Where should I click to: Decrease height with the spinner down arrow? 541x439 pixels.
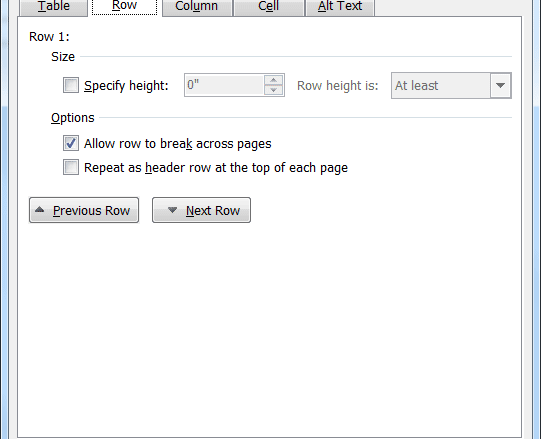tap(274, 90)
